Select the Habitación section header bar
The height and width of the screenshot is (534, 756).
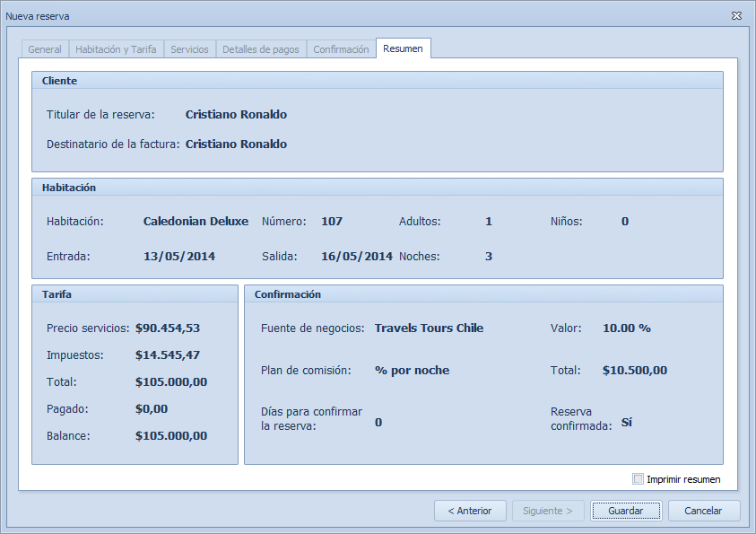377,188
